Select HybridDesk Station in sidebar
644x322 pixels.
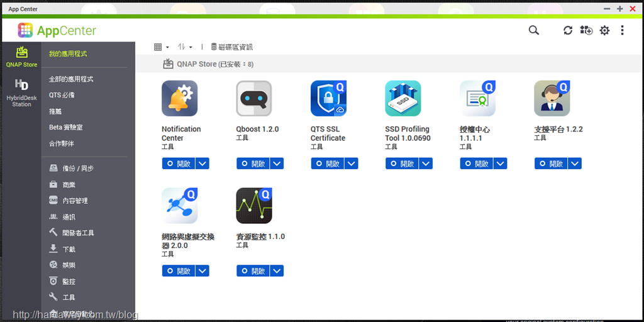tap(21, 93)
